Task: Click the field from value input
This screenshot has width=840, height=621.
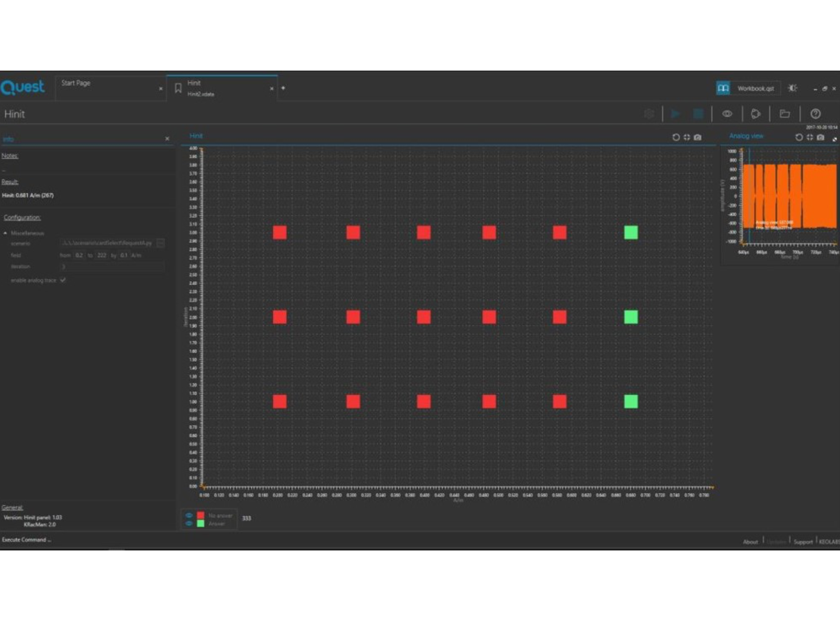Action: point(79,255)
